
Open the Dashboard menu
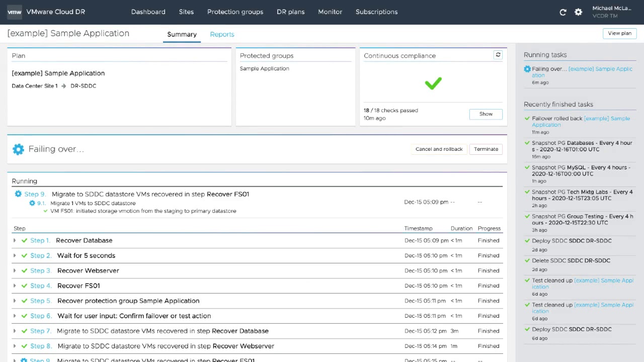(148, 12)
